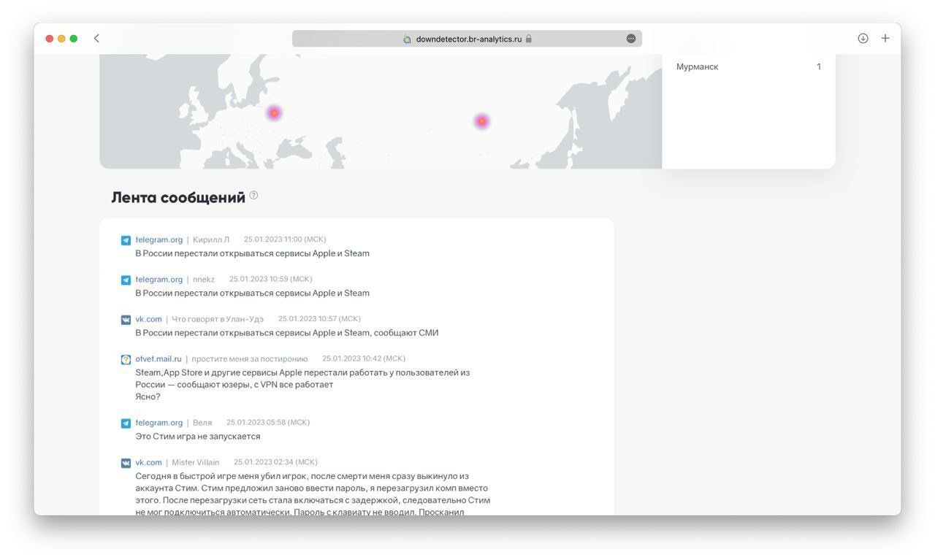Screen dimensions: 935x560
Task: Click the lock icon in address bar
Action: tap(528, 39)
